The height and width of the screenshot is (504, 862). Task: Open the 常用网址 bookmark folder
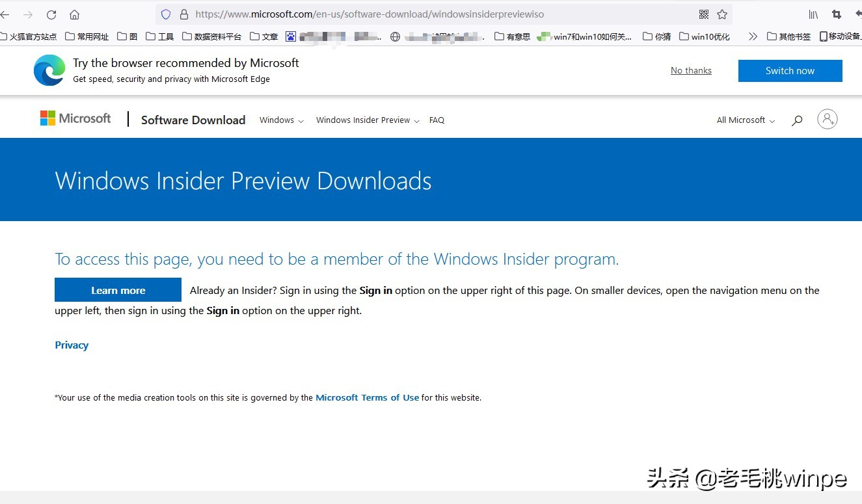pyautogui.click(x=87, y=36)
